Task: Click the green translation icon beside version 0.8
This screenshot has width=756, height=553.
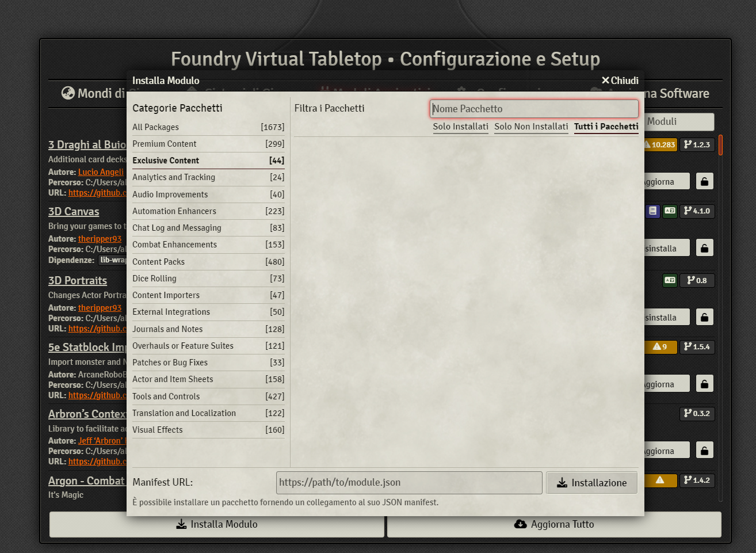Action: click(670, 280)
